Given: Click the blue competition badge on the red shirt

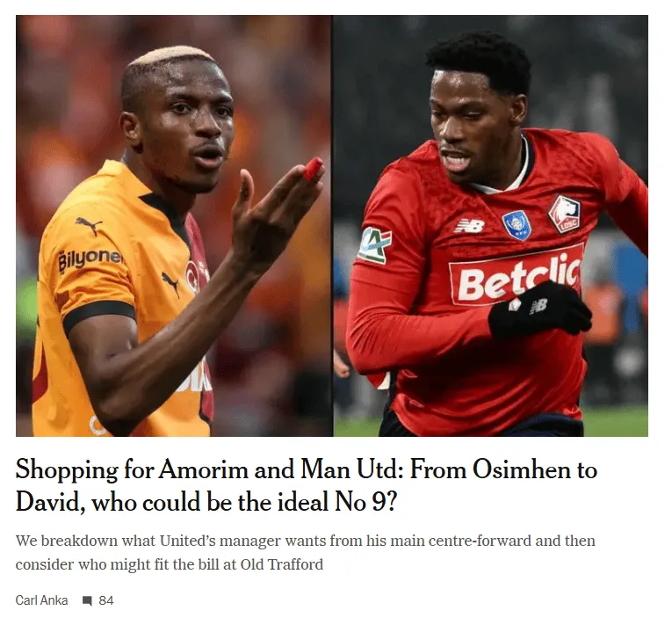Looking at the screenshot, I should click(x=517, y=225).
